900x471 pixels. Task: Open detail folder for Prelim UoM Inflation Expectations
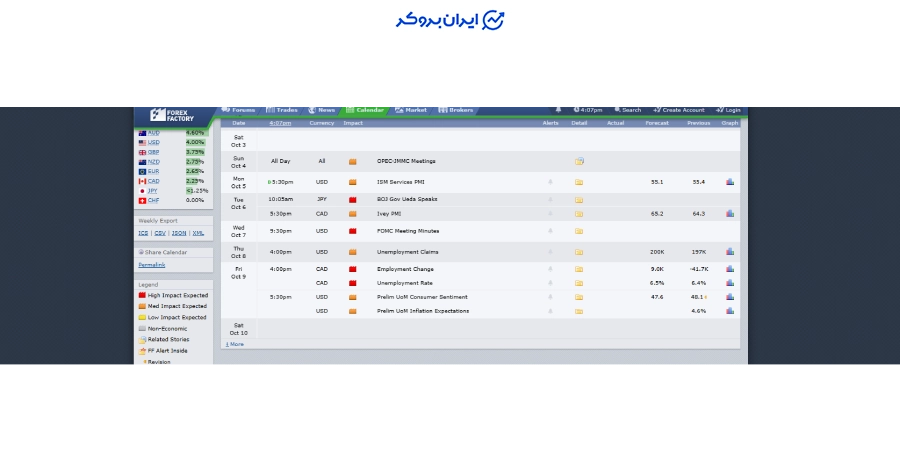pyautogui.click(x=579, y=311)
